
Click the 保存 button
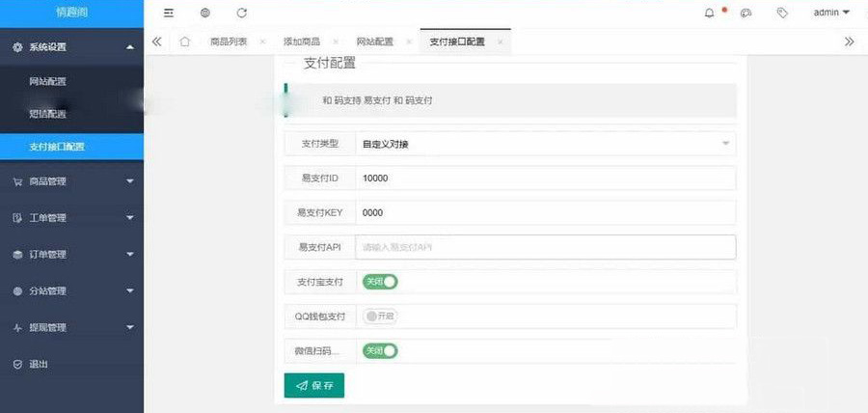pyautogui.click(x=314, y=385)
